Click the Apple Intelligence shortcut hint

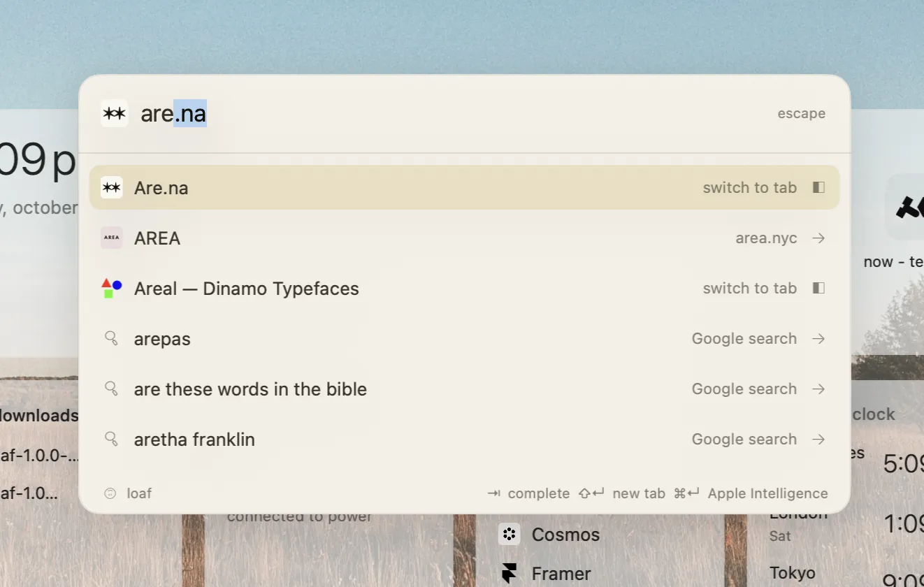pyautogui.click(x=767, y=493)
